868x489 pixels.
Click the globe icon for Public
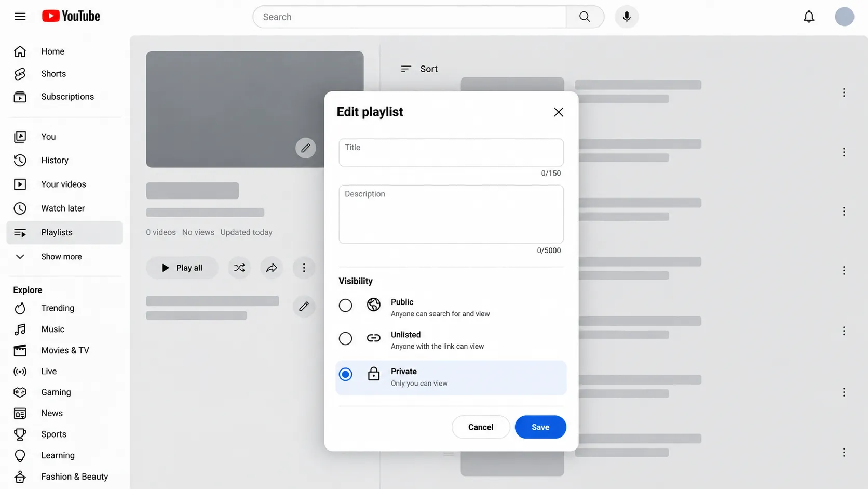pos(374,304)
